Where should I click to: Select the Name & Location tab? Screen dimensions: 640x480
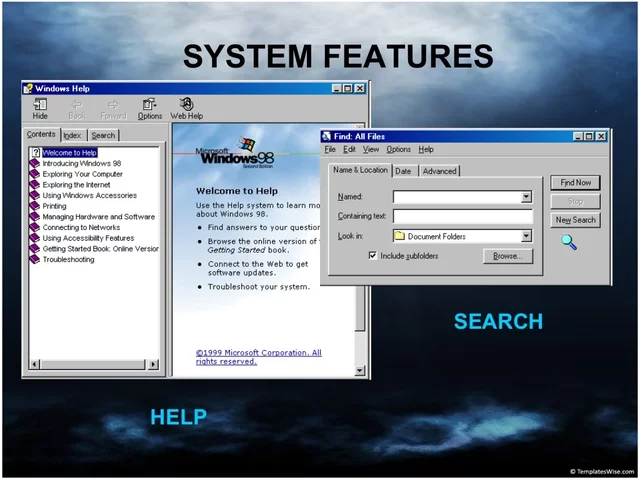tap(360, 170)
